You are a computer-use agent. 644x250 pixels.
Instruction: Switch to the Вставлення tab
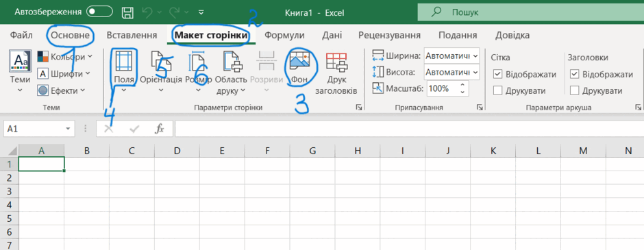tap(132, 36)
